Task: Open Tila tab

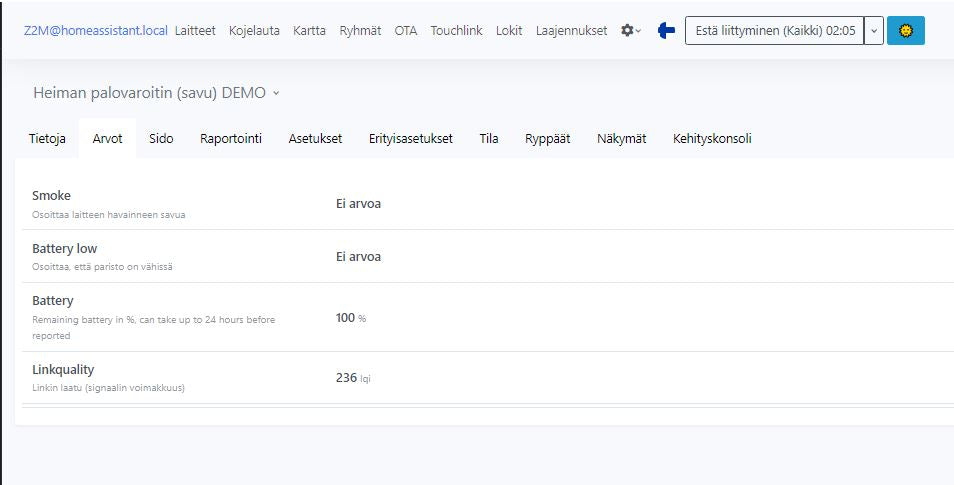Action: (489, 139)
